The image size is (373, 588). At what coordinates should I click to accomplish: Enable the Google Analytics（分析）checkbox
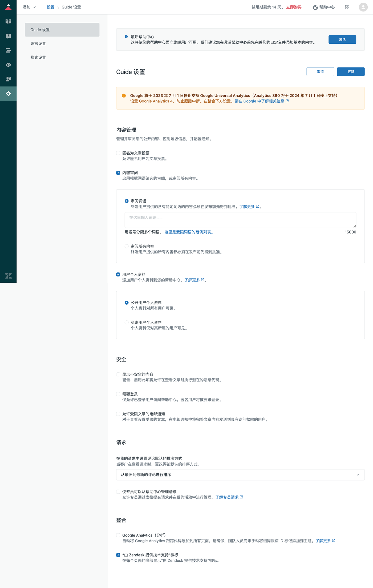(x=118, y=535)
